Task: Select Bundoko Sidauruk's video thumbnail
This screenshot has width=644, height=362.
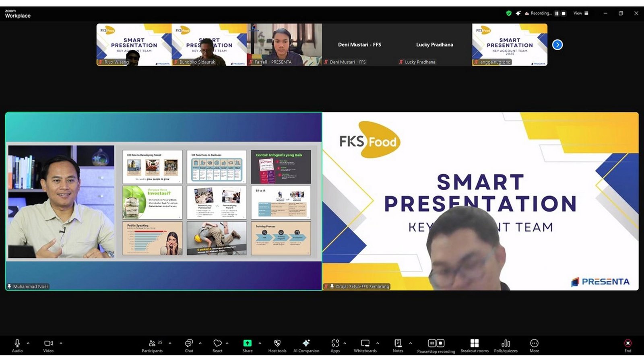Action: (x=209, y=45)
